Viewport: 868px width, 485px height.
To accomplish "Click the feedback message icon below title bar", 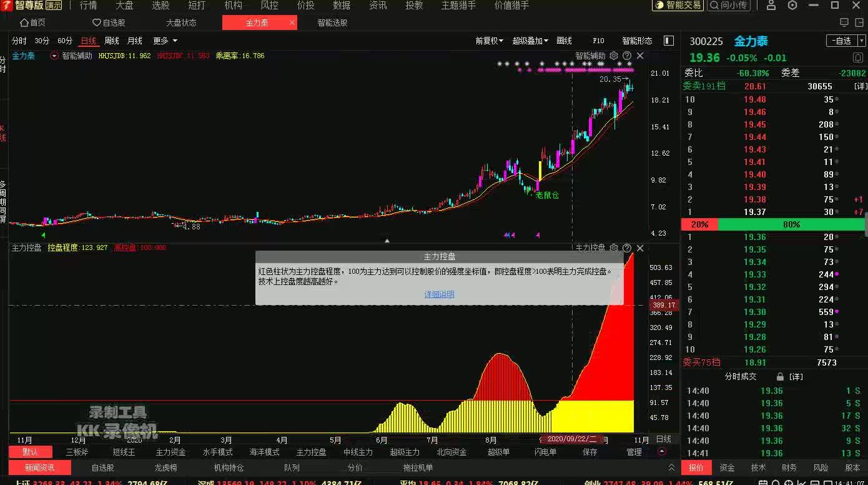I will 844,22.
